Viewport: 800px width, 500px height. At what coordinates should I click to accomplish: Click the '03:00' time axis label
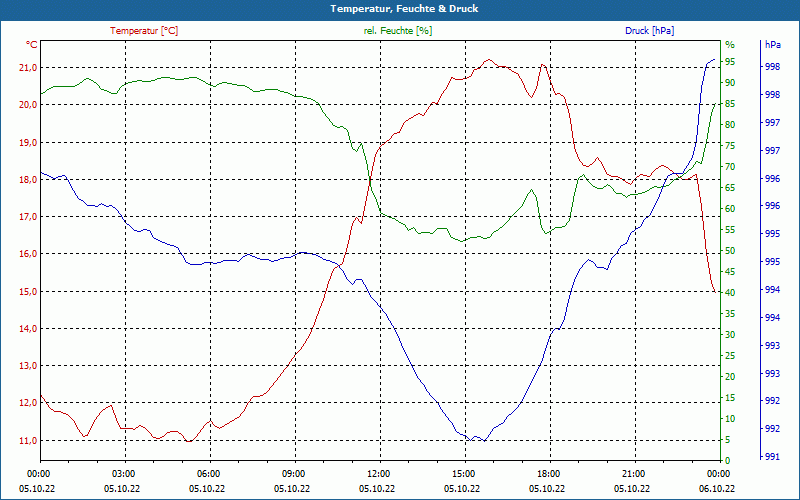pyautogui.click(x=125, y=473)
